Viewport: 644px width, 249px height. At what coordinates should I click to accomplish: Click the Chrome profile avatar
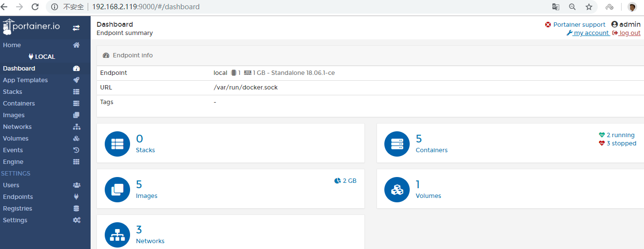tap(632, 7)
